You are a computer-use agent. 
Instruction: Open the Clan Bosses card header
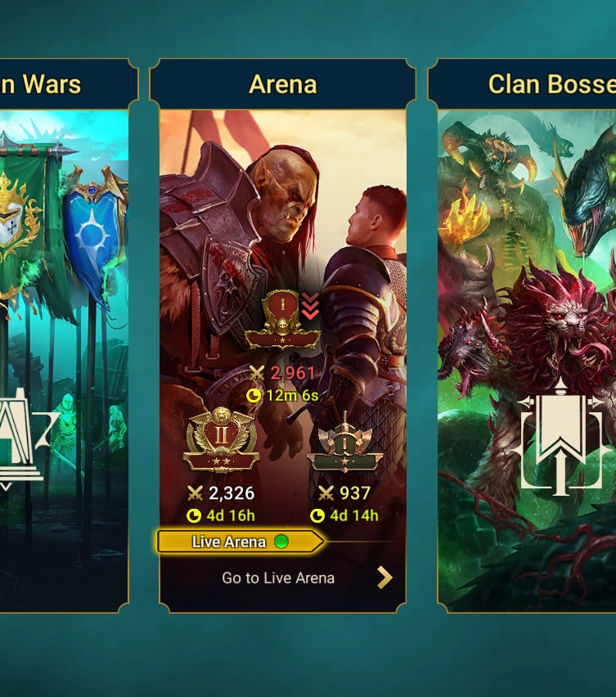pos(522,83)
